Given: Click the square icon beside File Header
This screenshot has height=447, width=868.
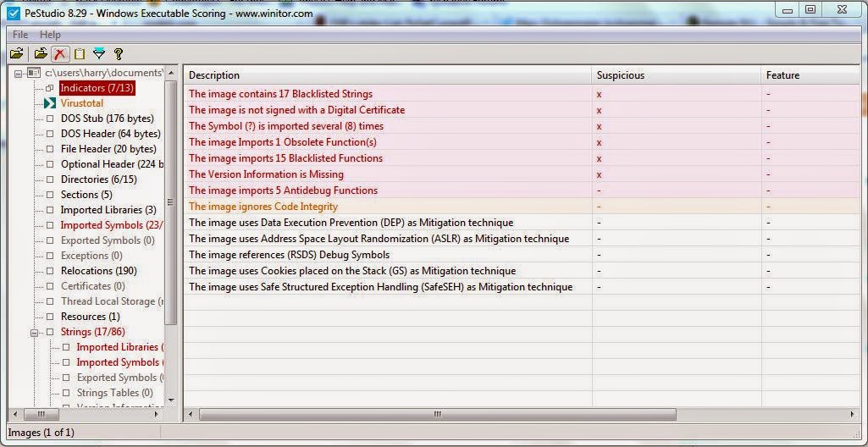Looking at the screenshot, I should click(50, 149).
